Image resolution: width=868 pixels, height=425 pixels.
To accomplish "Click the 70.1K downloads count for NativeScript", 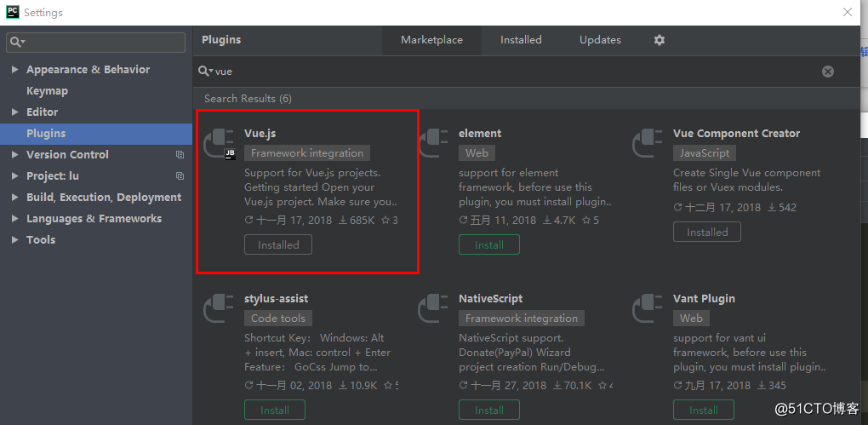I will point(573,386).
